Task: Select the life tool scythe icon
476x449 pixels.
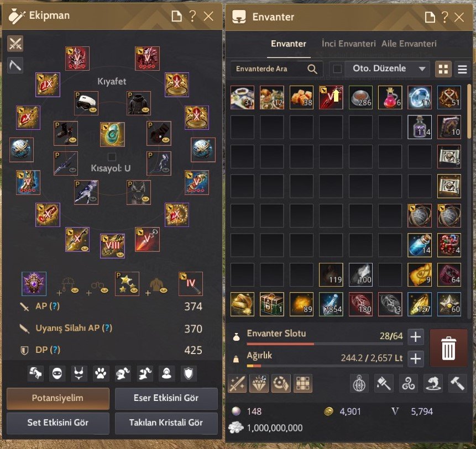Action: click(x=15, y=65)
